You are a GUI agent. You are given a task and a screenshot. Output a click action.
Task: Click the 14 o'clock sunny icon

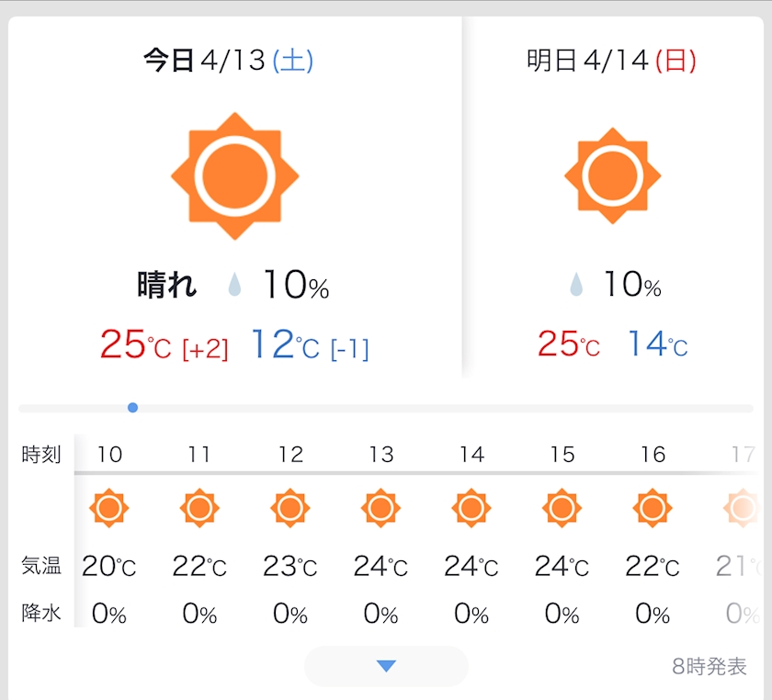[471, 508]
